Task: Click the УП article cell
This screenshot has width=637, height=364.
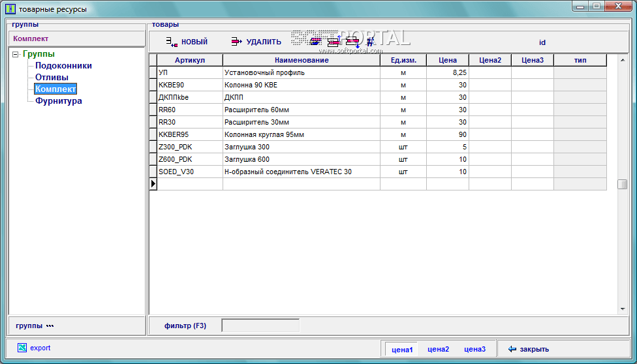Action: click(190, 72)
